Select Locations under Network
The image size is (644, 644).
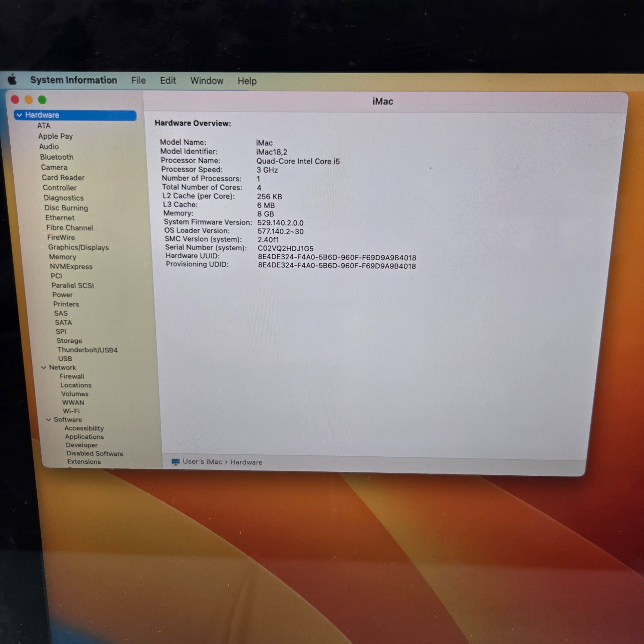(76, 385)
